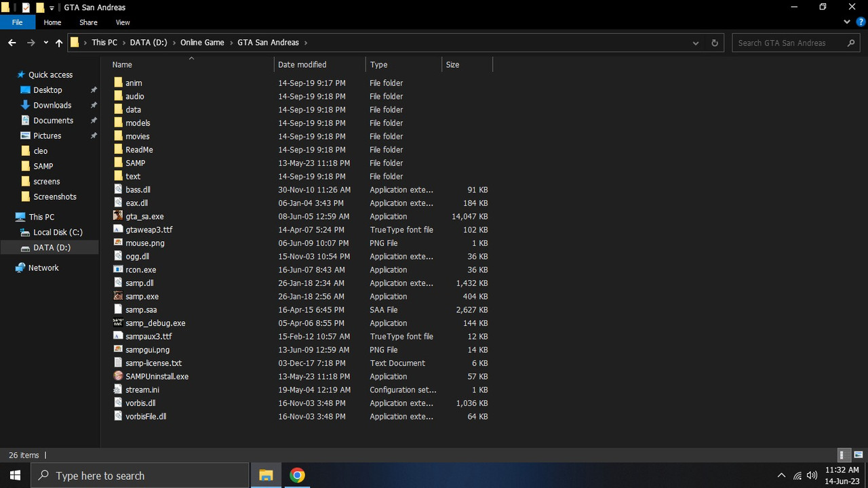Expand the chevron after DATA (D:) breadcrumb
This screenshot has width=868, height=488.
pyautogui.click(x=174, y=43)
